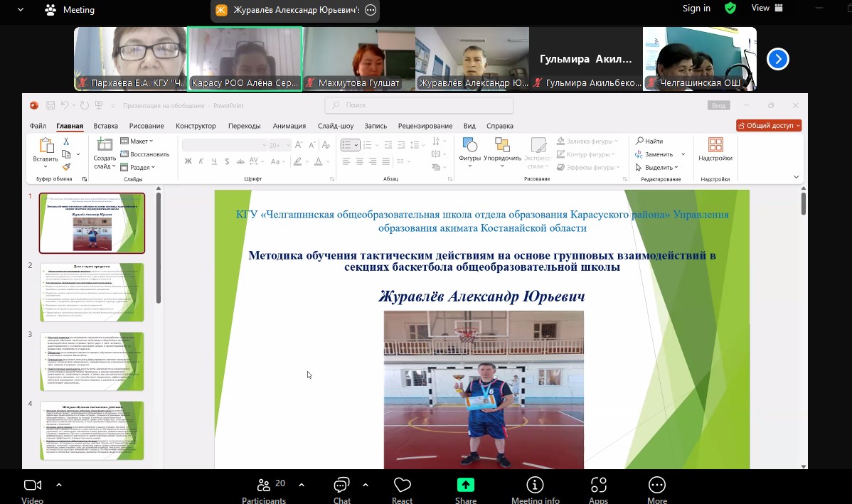This screenshot has width=852, height=504.
Task: Show next participants with blue arrow
Action: click(x=778, y=59)
